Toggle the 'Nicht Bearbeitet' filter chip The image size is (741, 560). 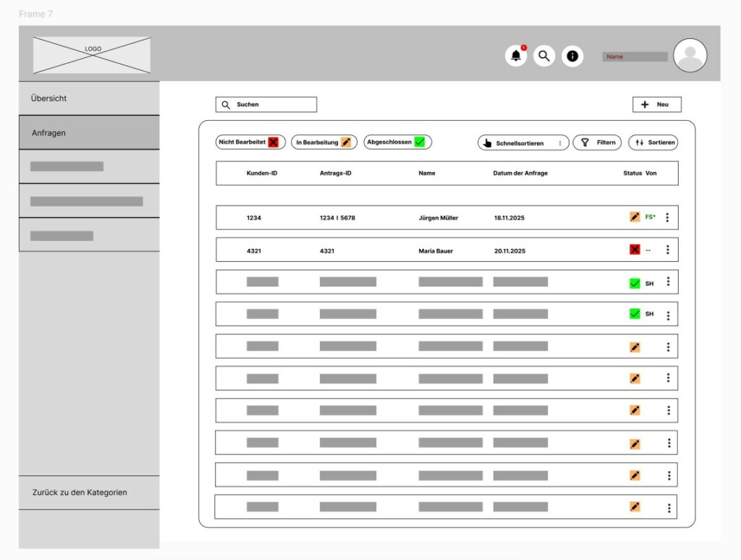(x=250, y=143)
